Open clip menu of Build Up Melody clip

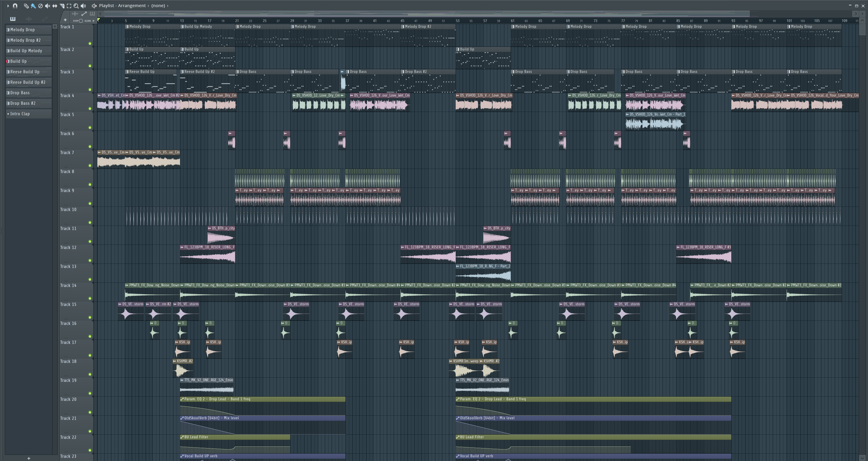coord(182,26)
